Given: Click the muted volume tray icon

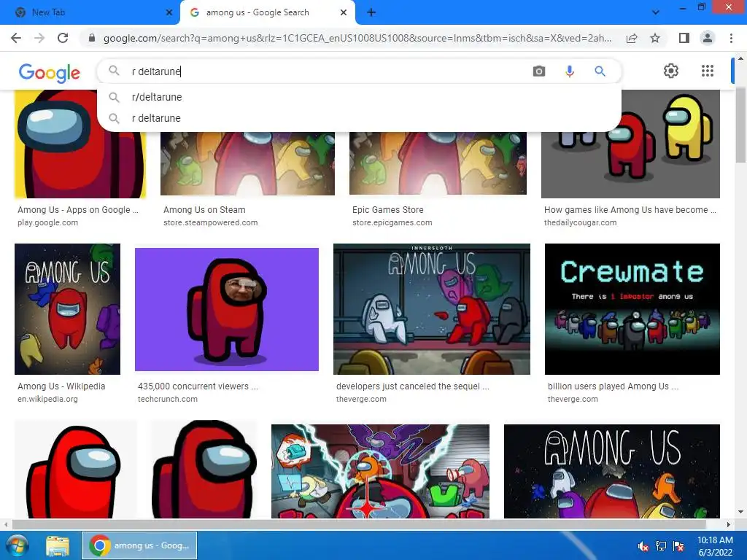Looking at the screenshot, I should (x=643, y=545).
